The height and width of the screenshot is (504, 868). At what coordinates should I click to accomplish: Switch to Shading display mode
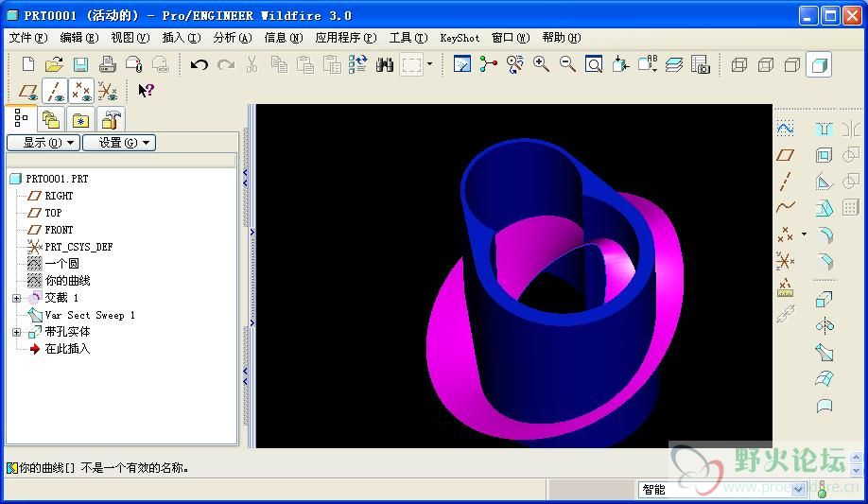click(819, 65)
